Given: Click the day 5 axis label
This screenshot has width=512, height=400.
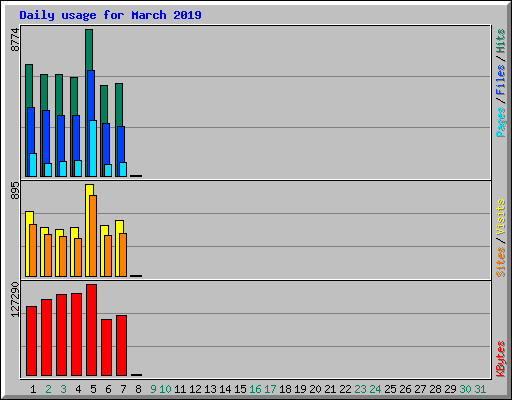Looking at the screenshot, I should [93, 389].
